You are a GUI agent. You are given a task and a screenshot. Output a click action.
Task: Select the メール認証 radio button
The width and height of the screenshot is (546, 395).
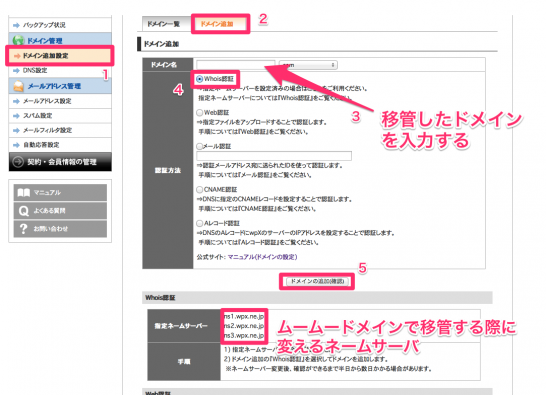[200, 146]
